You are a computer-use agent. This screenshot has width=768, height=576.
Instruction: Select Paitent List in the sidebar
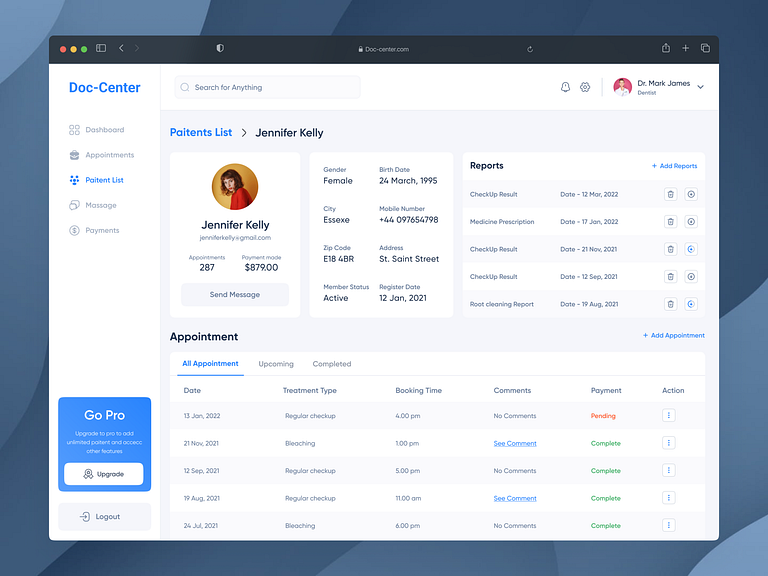pyautogui.click(x=96, y=180)
